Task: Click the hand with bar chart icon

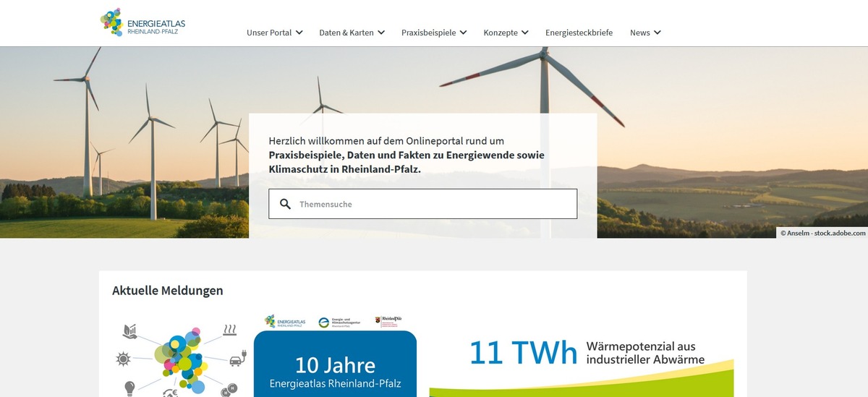Action: pos(130,331)
